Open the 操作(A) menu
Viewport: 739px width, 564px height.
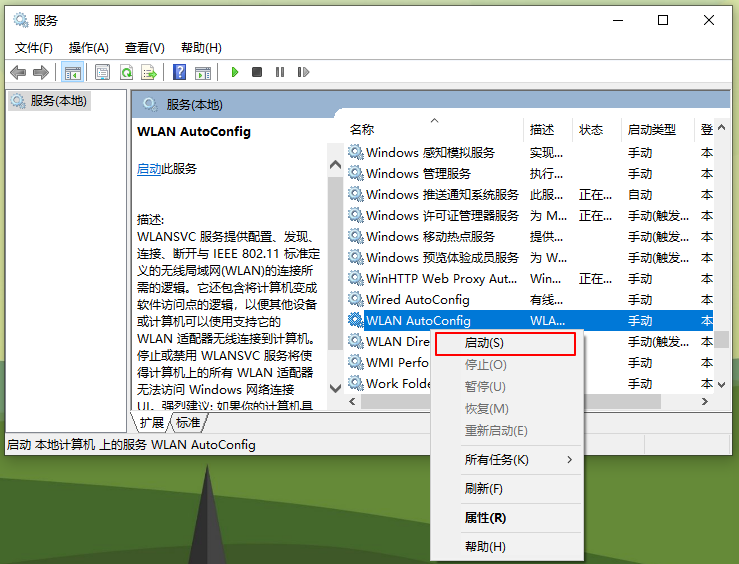click(88, 47)
